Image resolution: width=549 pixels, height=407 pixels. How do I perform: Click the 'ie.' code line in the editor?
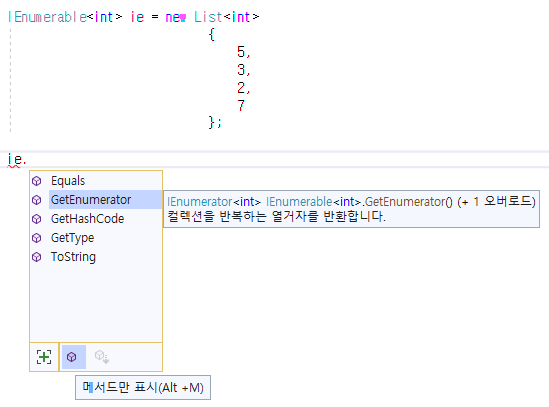tap(17, 160)
